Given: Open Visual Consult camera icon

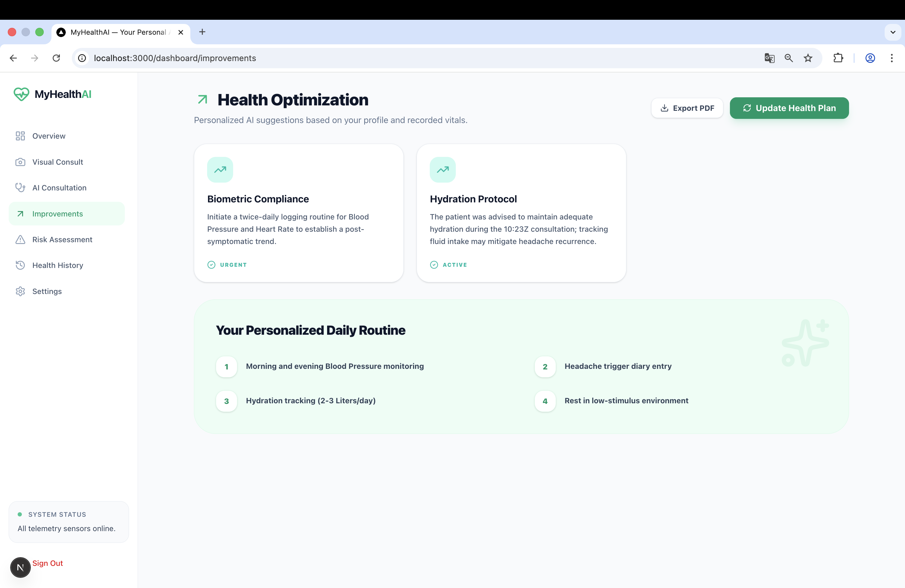Looking at the screenshot, I should [20, 162].
